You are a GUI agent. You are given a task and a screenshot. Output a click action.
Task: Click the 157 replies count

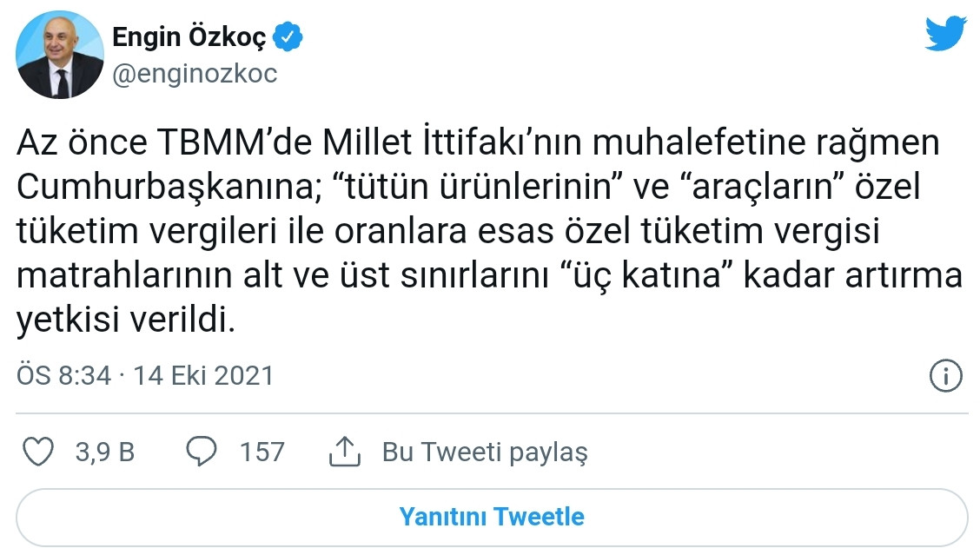(x=262, y=452)
